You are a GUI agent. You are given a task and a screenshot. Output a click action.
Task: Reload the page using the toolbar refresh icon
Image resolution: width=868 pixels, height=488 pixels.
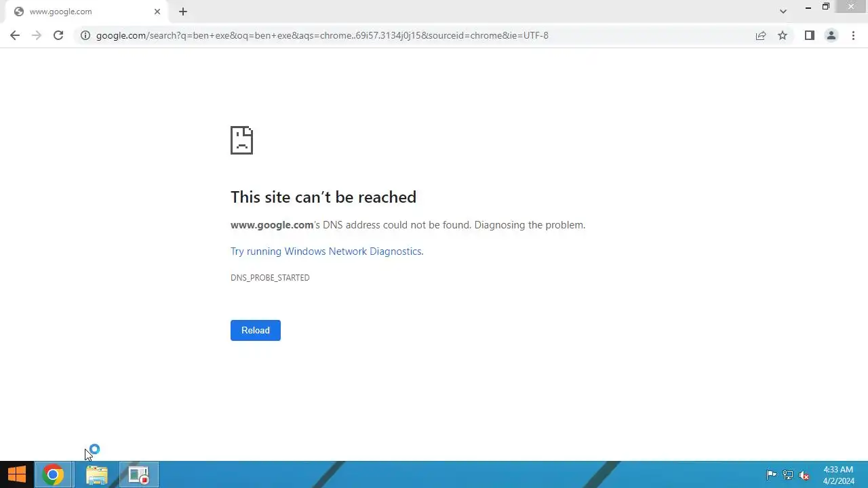click(58, 35)
